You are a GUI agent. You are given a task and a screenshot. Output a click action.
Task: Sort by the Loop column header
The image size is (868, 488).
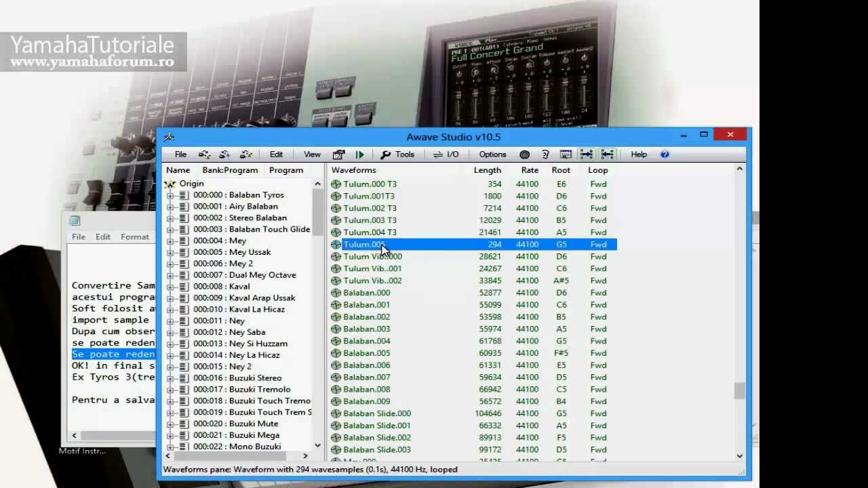[x=598, y=170]
